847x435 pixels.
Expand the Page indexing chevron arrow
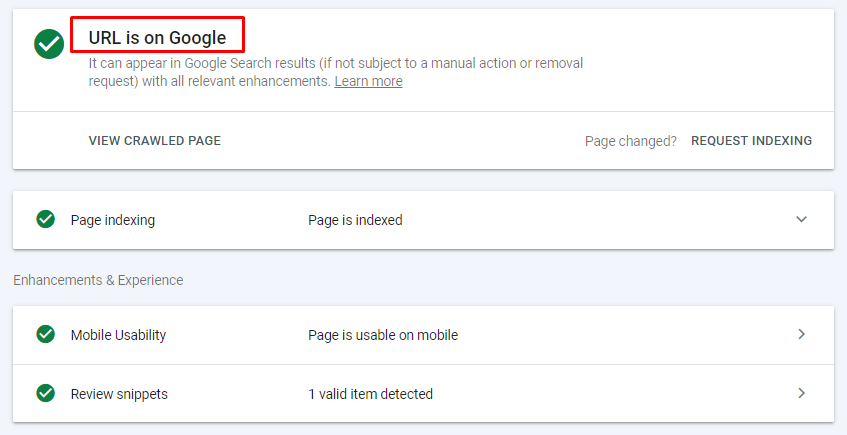(x=802, y=219)
